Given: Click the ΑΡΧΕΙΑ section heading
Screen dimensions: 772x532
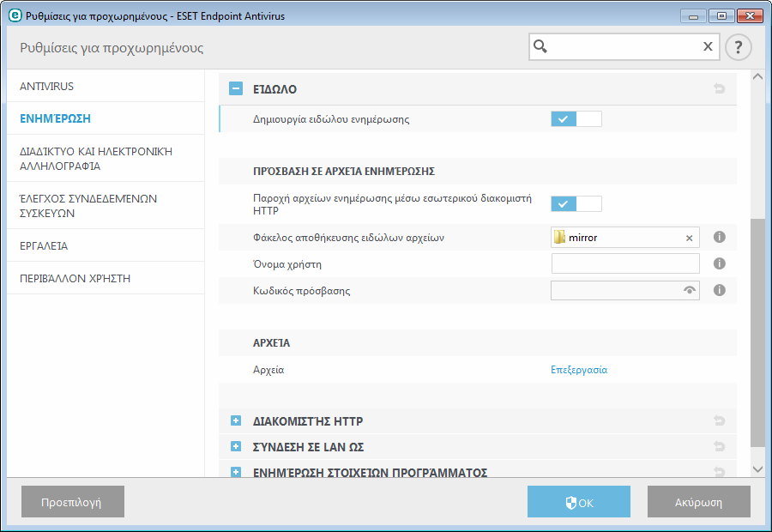Looking at the screenshot, I should [x=271, y=343].
